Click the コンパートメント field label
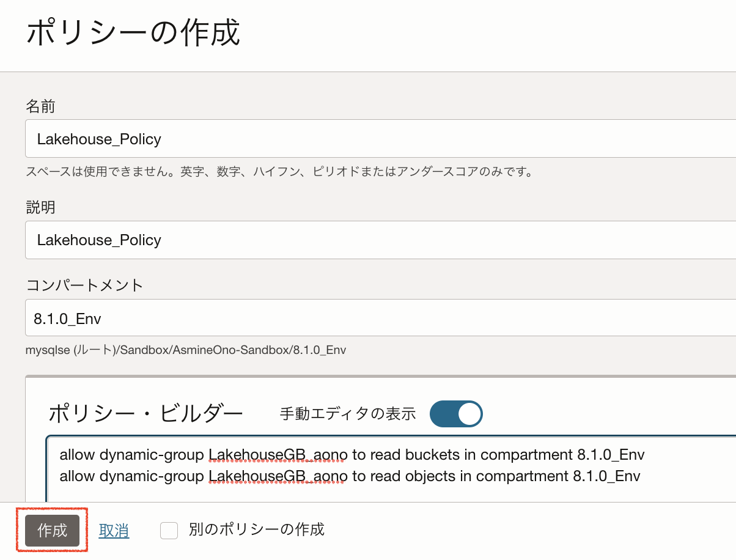The width and height of the screenshot is (736, 560). click(84, 285)
